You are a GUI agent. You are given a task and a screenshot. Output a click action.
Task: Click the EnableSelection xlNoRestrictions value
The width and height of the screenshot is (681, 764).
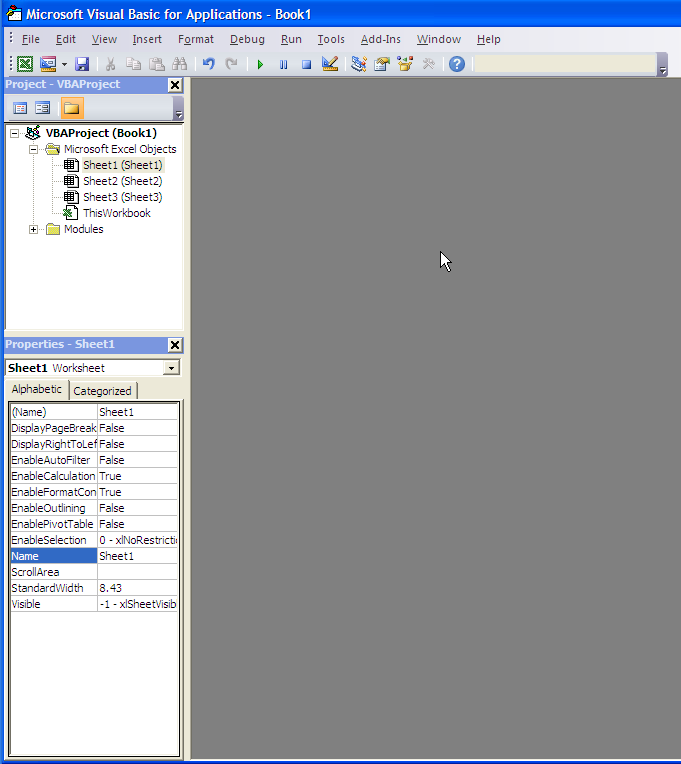137,540
